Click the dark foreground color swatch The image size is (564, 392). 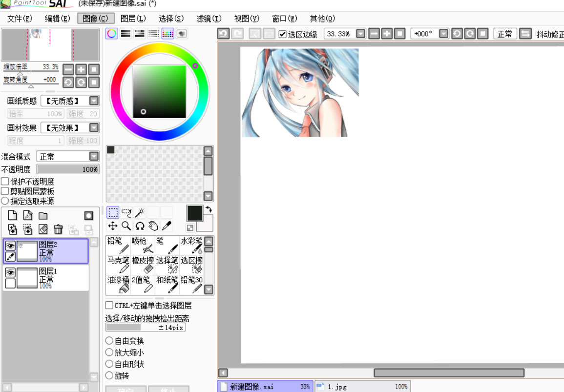click(195, 213)
